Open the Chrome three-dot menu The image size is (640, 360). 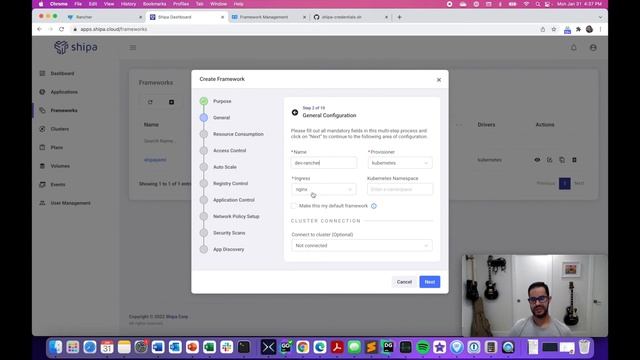(x=600, y=29)
